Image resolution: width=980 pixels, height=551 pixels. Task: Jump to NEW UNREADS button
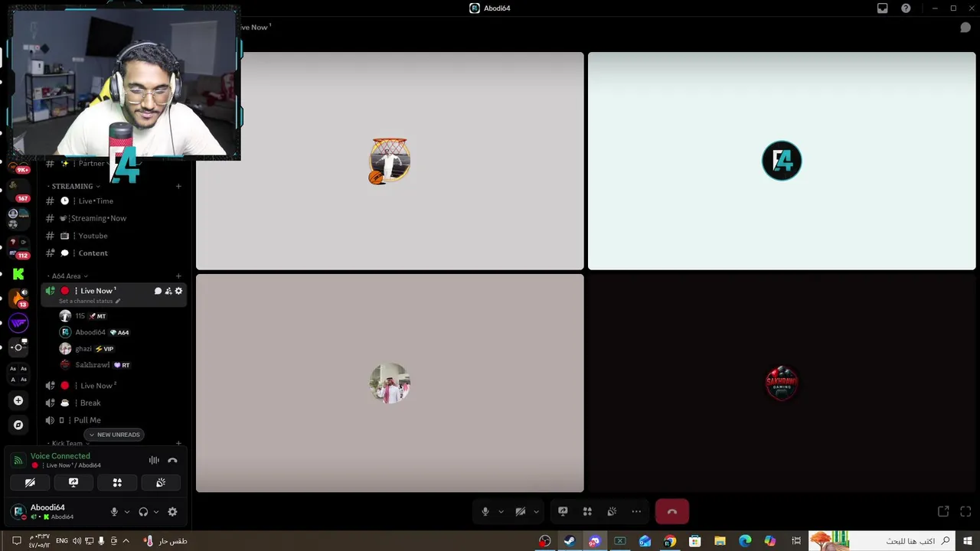coord(115,435)
